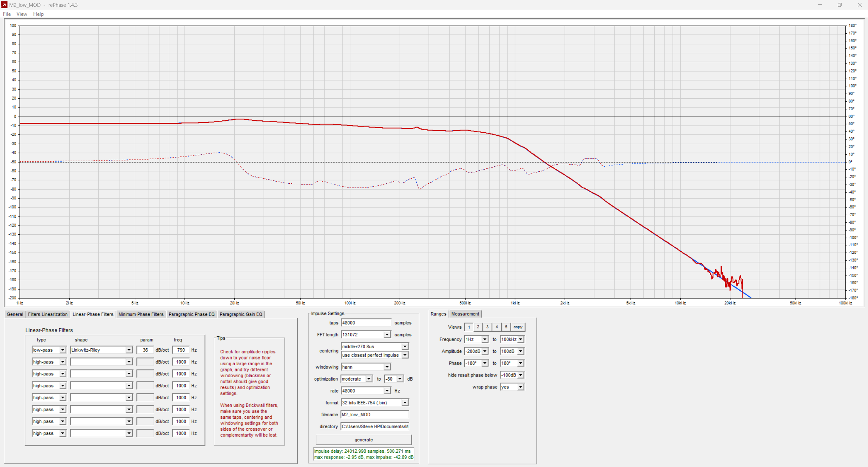Open the File menu
The width and height of the screenshot is (868, 467).
point(6,14)
